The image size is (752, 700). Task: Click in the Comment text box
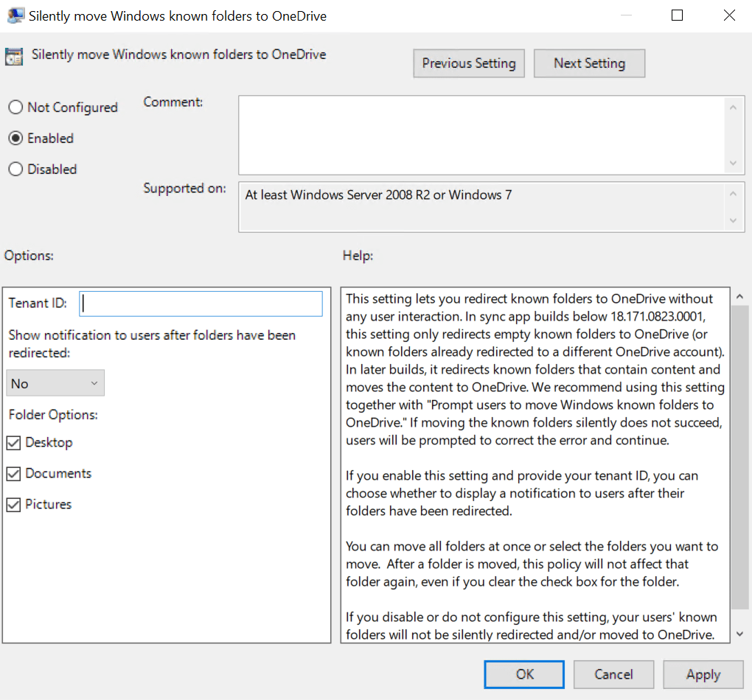point(481,135)
